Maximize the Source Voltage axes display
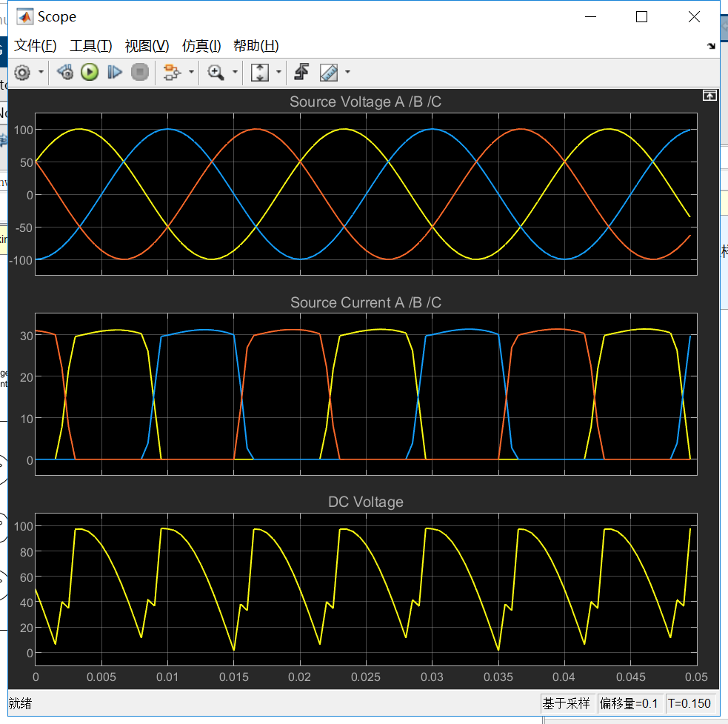 click(x=709, y=96)
